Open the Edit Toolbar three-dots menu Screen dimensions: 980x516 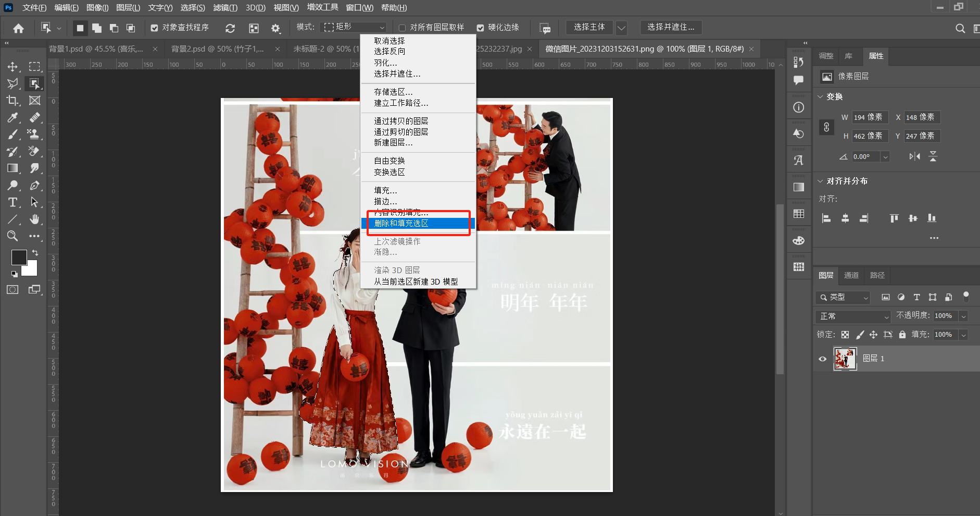click(x=34, y=236)
